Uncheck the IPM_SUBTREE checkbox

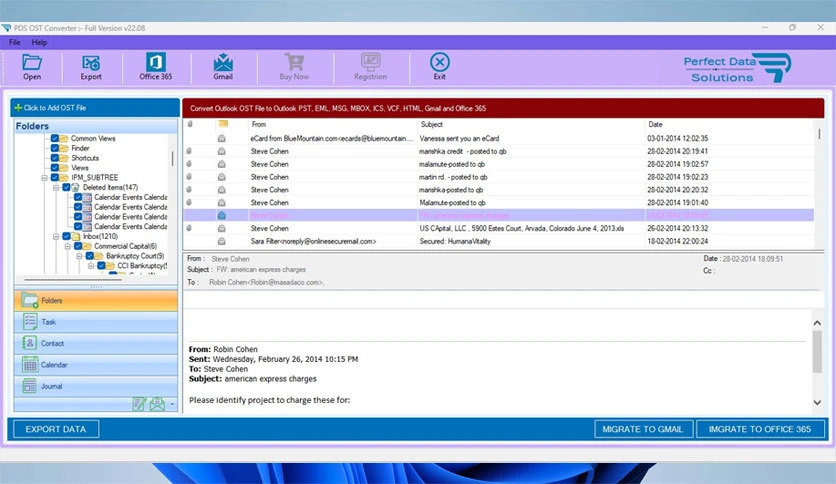tap(54, 178)
